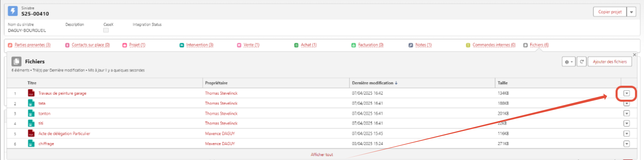Screen dimensions: 644x160
Task: Click sinistre name DAGUY-BOURGUEIL
Action: click(27, 30)
